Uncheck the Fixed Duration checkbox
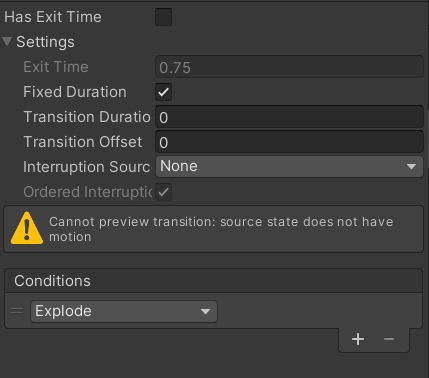This screenshot has width=429, height=378. coord(163,92)
